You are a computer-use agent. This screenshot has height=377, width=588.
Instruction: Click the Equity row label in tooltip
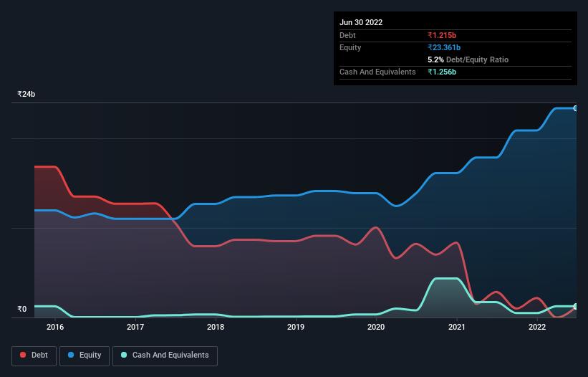point(350,47)
